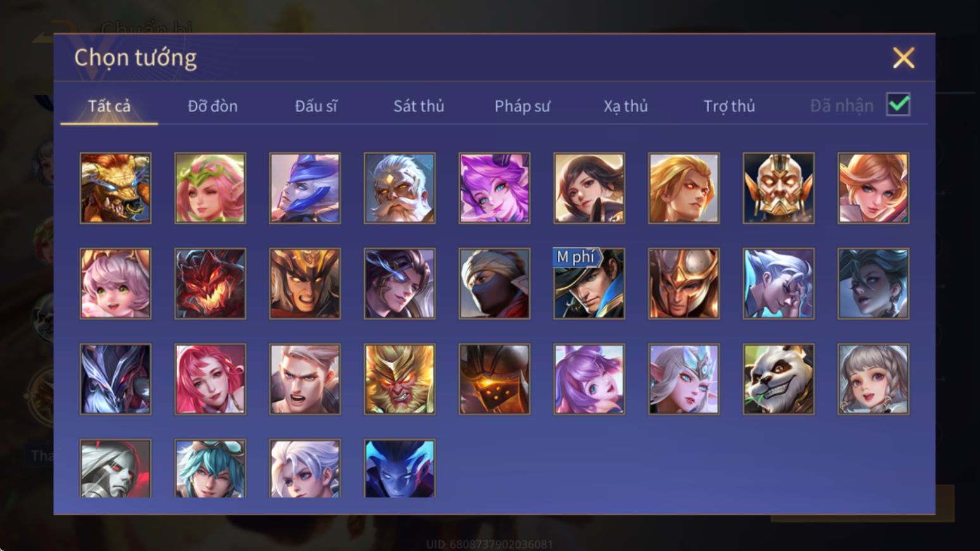Switch to the Đỡ đòn tab

point(213,106)
